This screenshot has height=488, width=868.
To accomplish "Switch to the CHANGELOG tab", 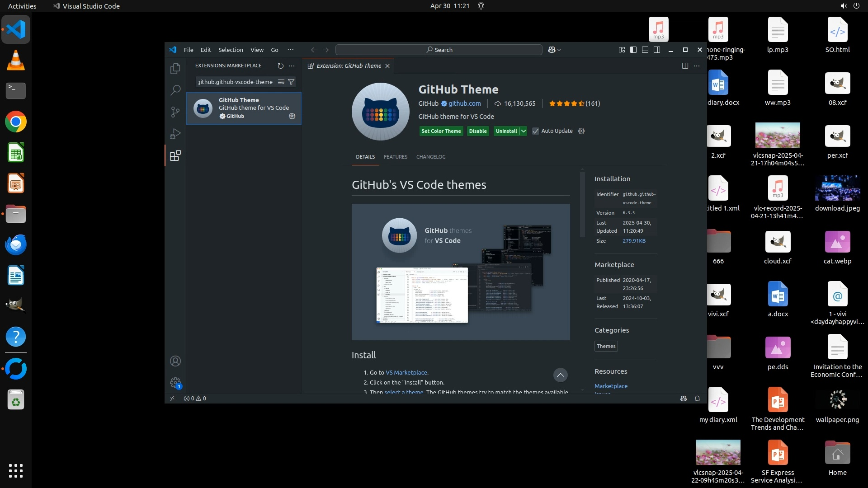I will (430, 157).
